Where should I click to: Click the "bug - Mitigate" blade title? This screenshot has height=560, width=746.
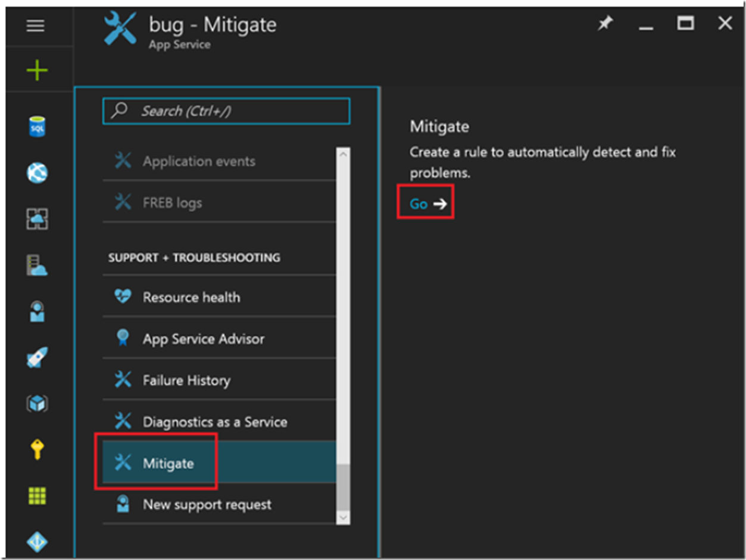[x=213, y=25]
